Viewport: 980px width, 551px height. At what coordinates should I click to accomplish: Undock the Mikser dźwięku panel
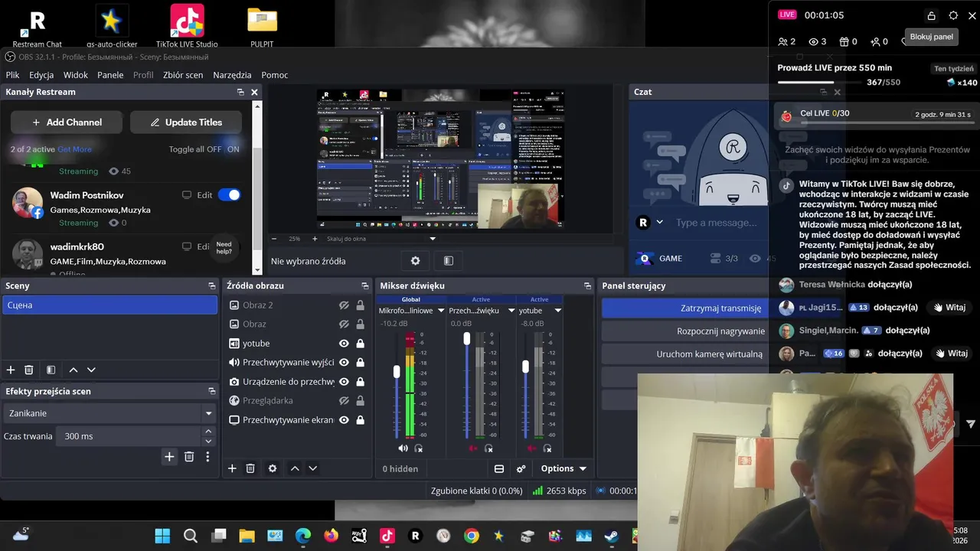click(x=587, y=285)
